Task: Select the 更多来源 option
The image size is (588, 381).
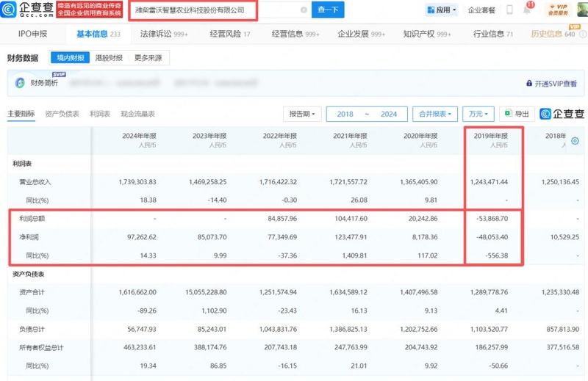Action: coord(148,57)
